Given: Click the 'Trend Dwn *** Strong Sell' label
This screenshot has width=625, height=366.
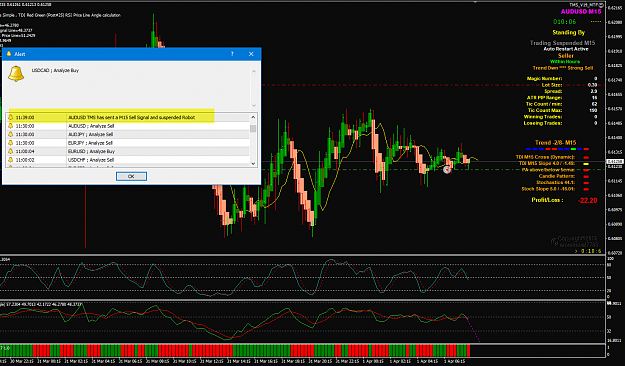Looking at the screenshot, I should 562,68.
